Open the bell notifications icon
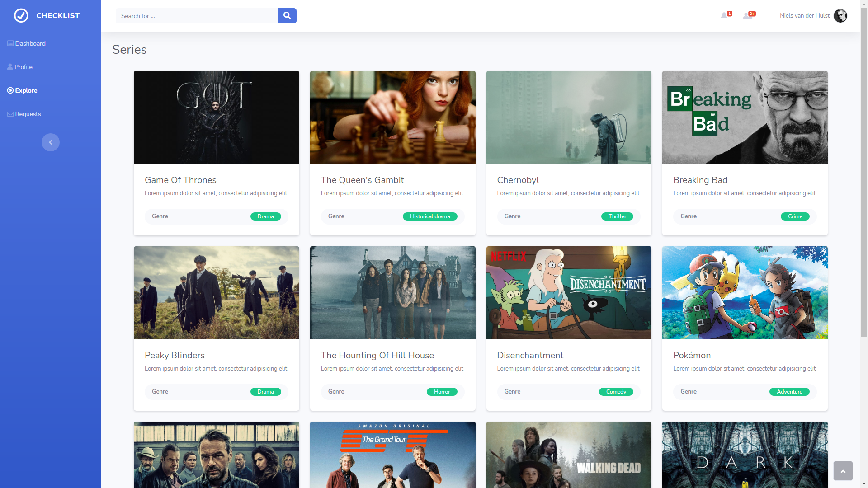This screenshot has height=488, width=868. 724,16
